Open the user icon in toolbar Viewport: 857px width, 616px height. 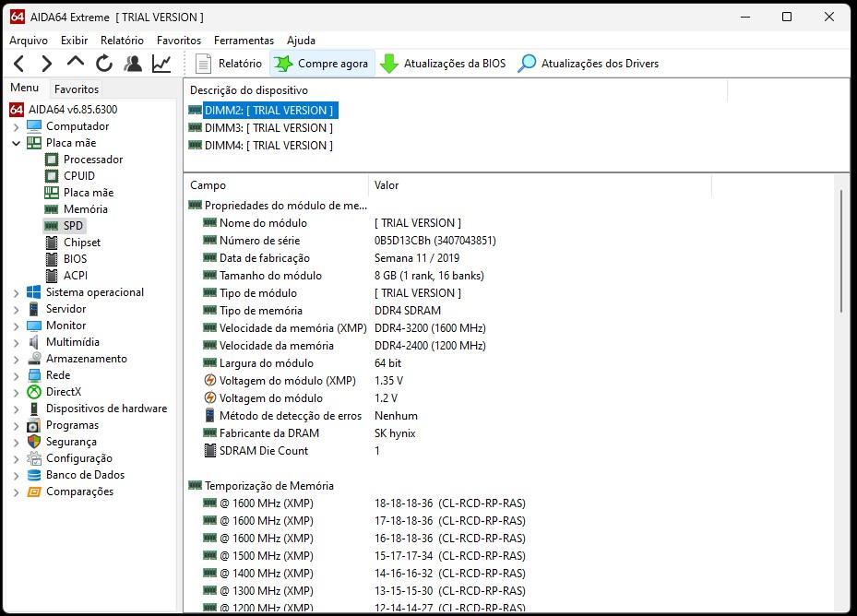click(x=133, y=64)
